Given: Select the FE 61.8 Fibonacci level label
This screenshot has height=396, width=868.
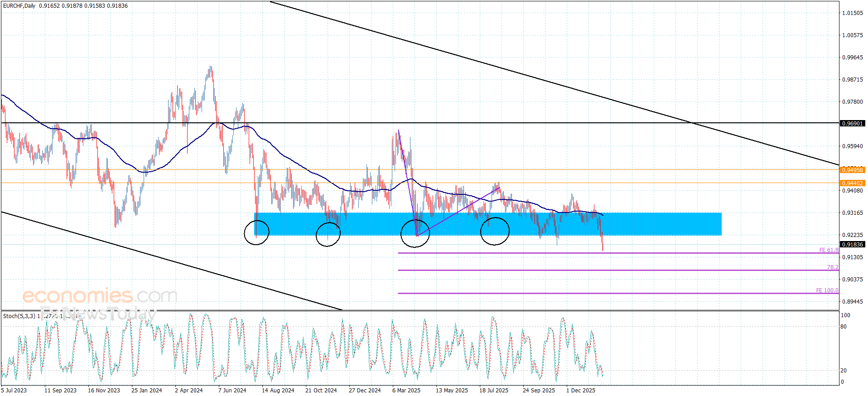Looking at the screenshot, I should pos(829,250).
